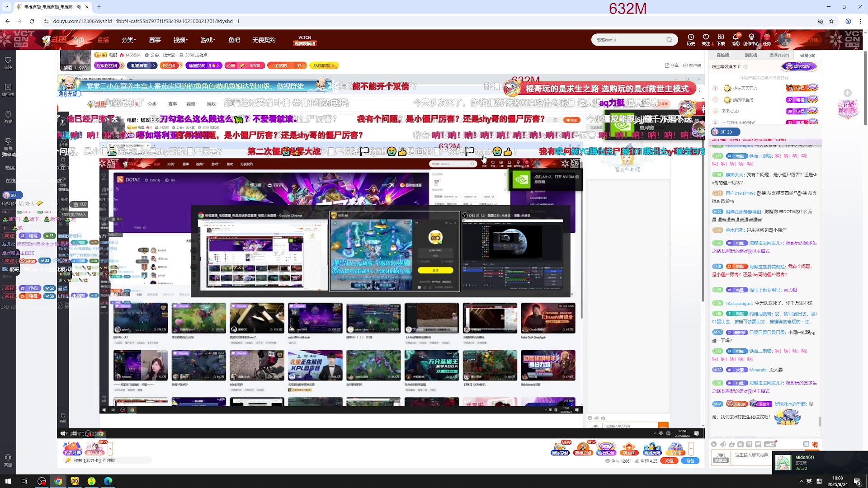The height and width of the screenshot is (488, 868).
Task: Click the crown 'A' icon in chat toolbar
Action: [x=731, y=444]
